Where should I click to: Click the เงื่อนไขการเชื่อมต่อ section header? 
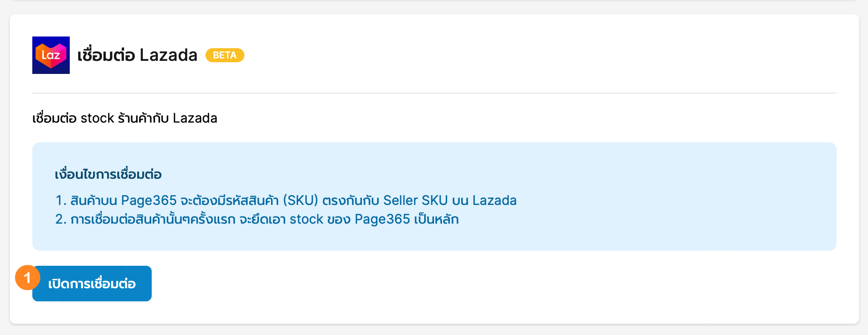pos(108,174)
